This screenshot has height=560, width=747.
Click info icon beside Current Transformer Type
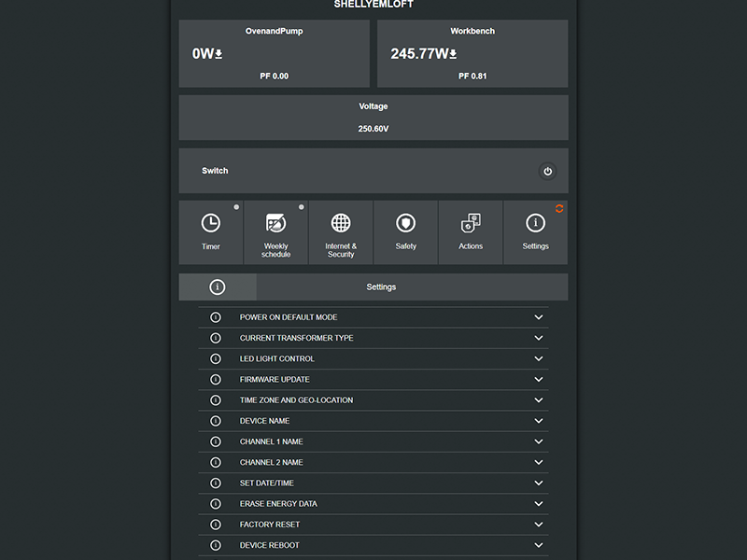click(216, 338)
